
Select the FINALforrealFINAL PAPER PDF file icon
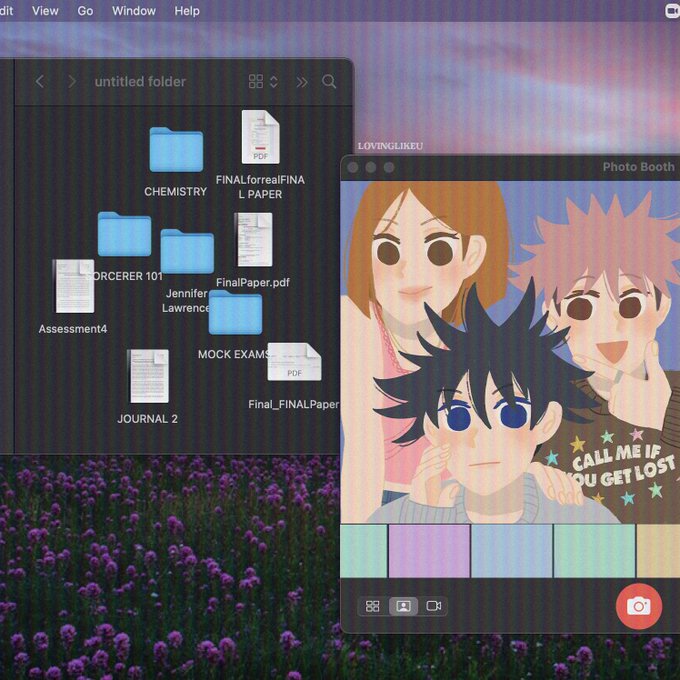[x=260, y=137]
